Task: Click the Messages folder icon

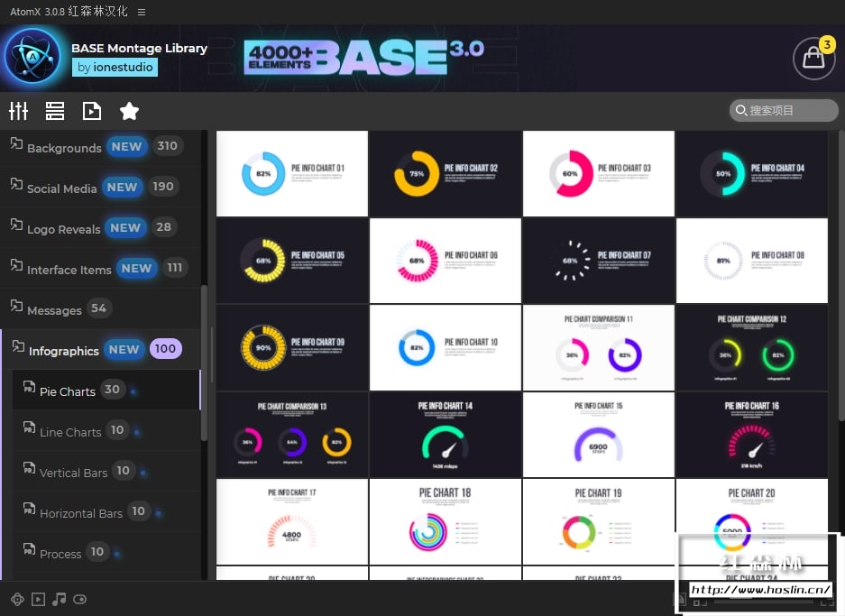Action: pos(17,306)
